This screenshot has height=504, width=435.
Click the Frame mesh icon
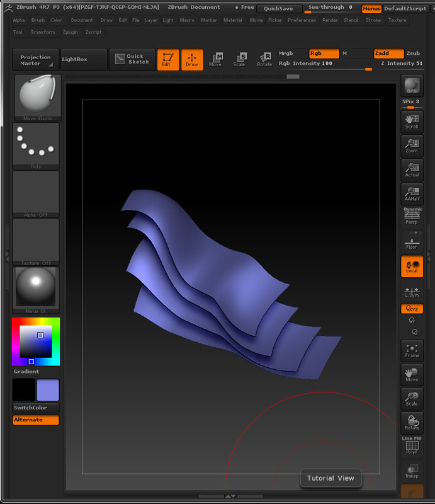tap(412, 351)
